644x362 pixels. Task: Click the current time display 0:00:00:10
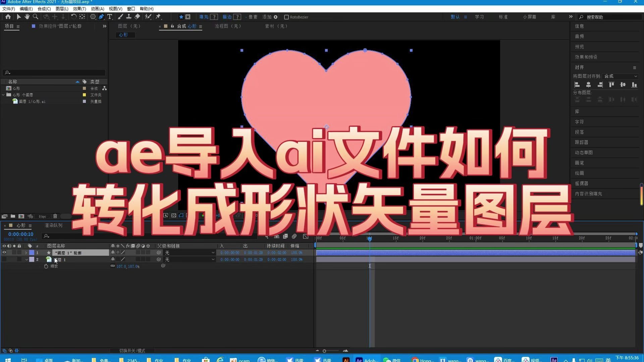(x=20, y=234)
